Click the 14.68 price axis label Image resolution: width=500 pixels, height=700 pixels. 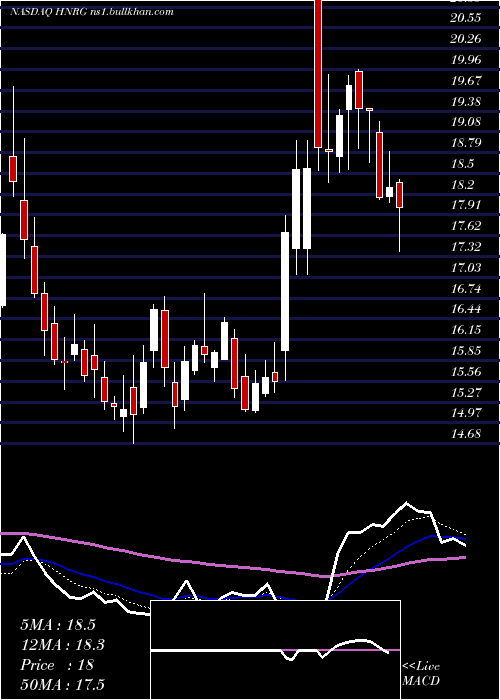pos(467,433)
